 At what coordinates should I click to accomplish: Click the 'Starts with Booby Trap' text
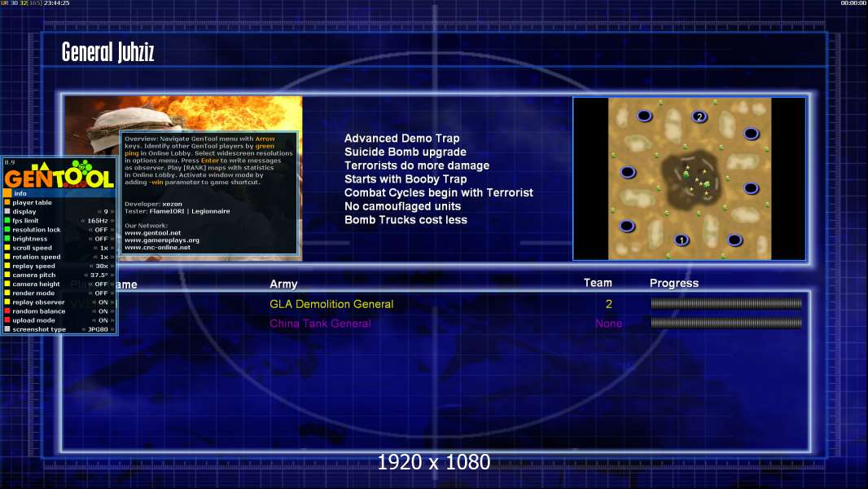[406, 178]
